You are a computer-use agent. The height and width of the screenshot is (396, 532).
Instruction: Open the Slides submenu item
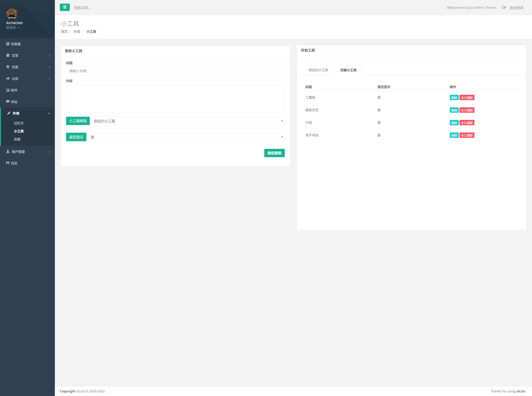(19, 123)
